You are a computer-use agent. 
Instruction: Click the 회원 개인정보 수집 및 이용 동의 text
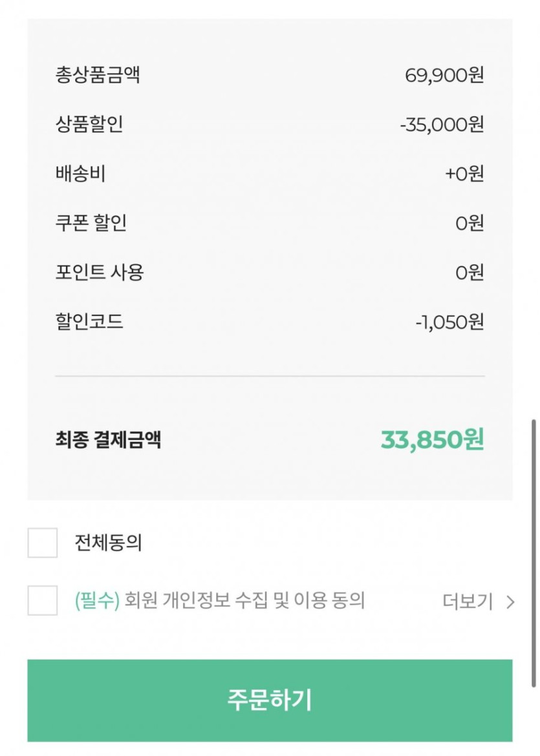[244, 601]
